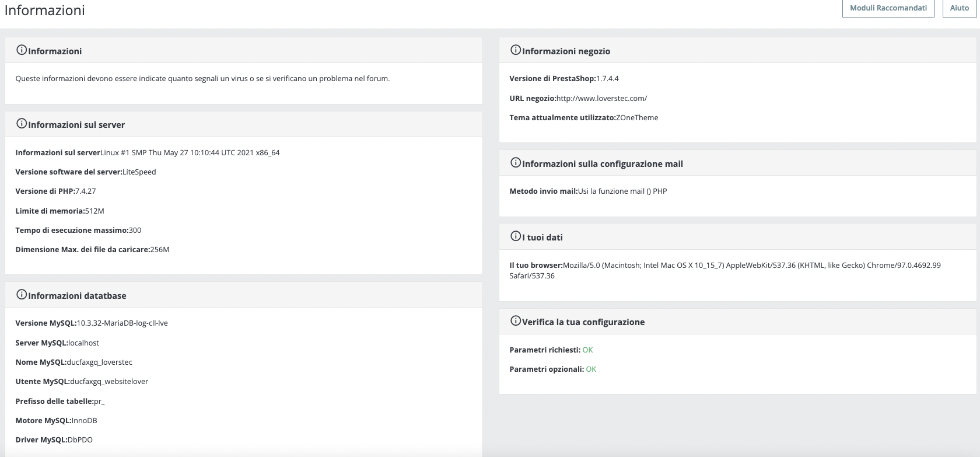The width and height of the screenshot is (980, 457).
Task: Click the ZOneTheme theme name
Action: [637, 117]
